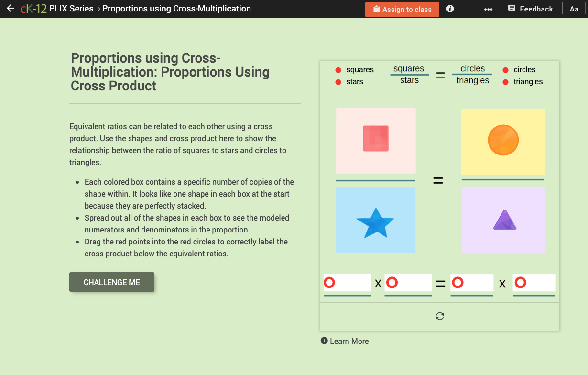Viewport: 588px width, 375px height.
Task: Click the back arrow in the top bar
Action: (11, 8)
